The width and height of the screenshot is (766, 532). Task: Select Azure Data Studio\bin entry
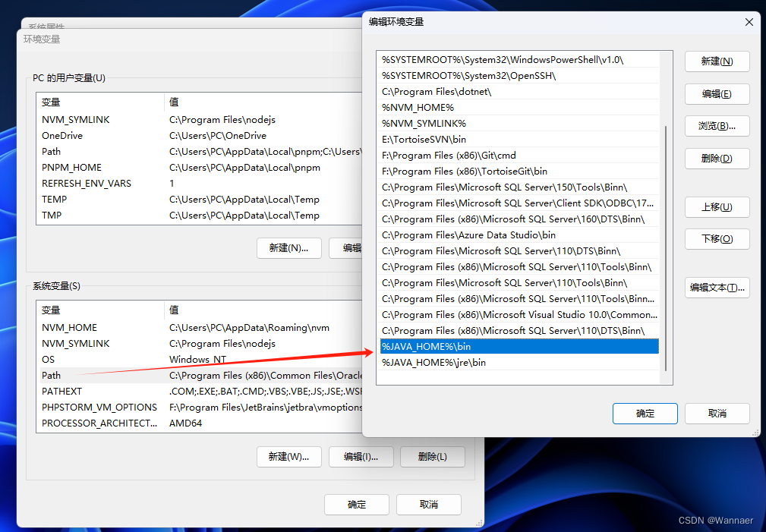coord(519,235)
